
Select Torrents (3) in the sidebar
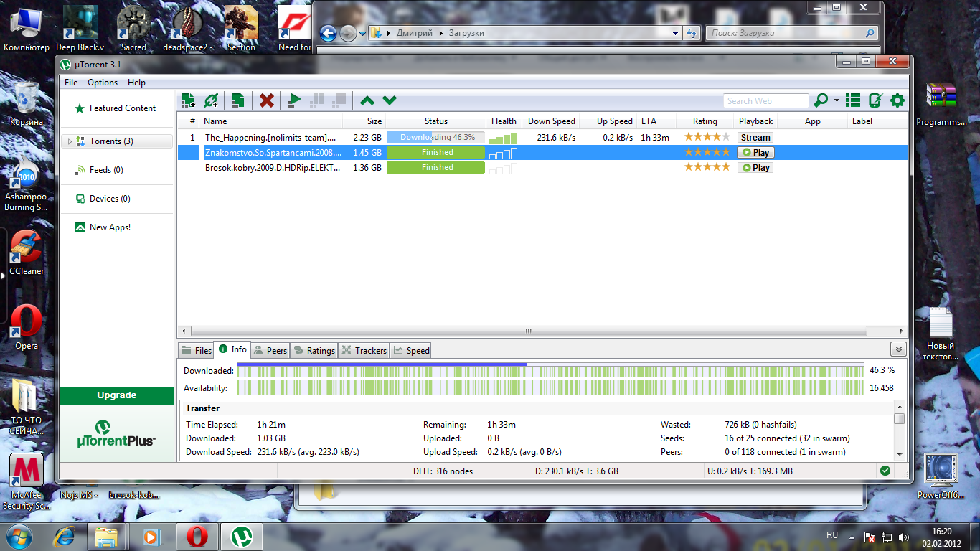click(111, 141)
